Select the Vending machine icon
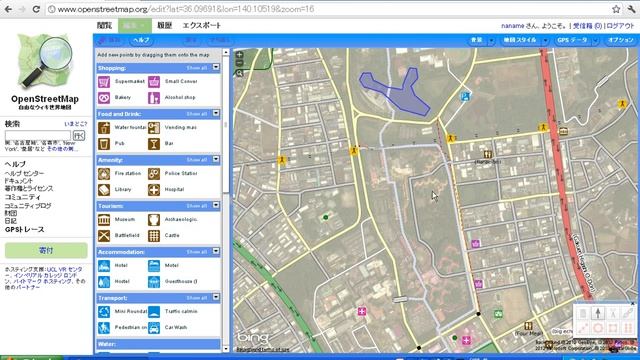 (x=154, y=128)
